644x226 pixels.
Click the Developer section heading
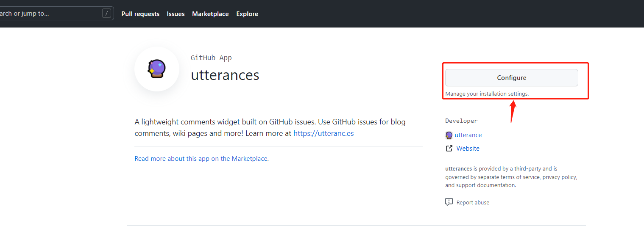(461, 121)
